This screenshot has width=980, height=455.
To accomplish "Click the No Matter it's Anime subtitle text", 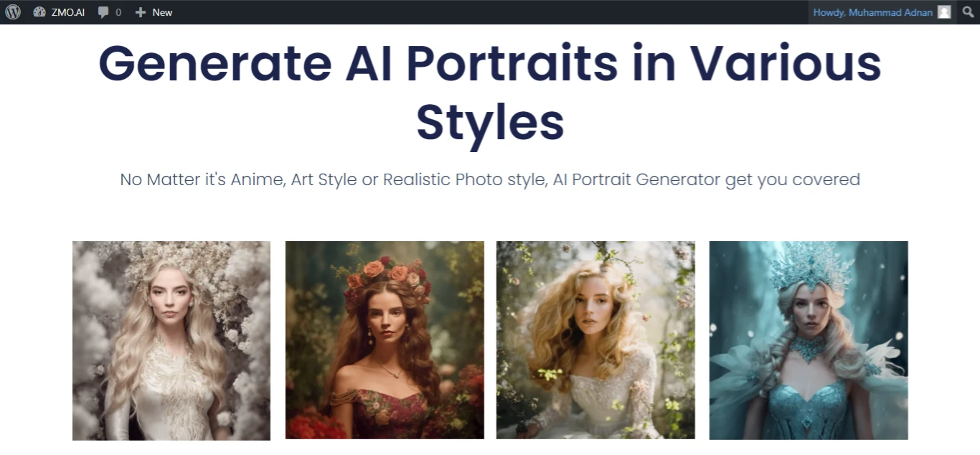I will [x=490, y=179].
